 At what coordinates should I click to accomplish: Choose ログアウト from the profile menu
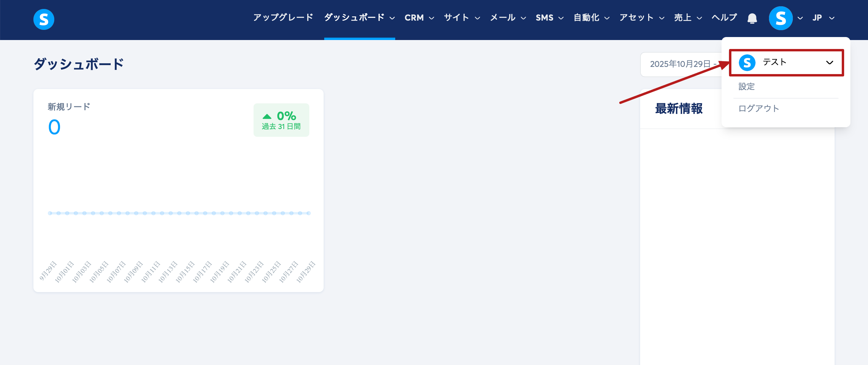[x=759, y=109]
